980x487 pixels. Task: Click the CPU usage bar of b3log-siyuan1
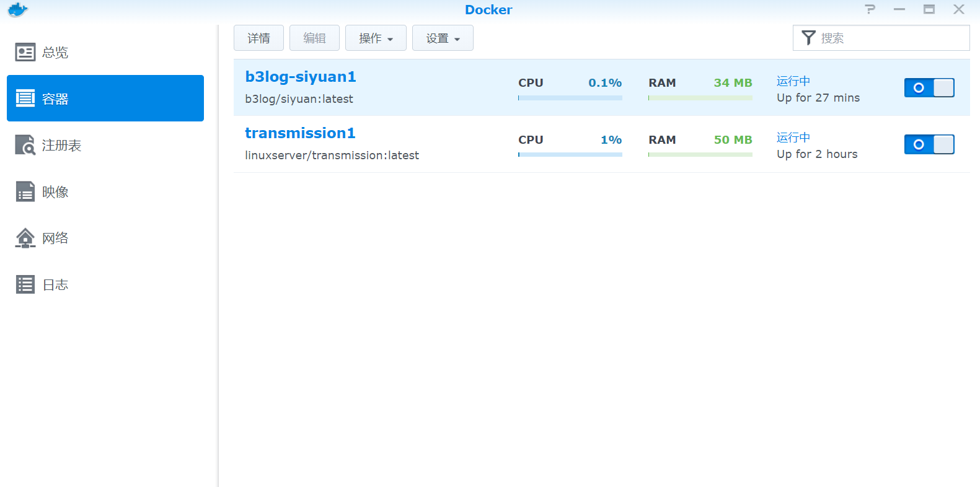pos(570,98)
